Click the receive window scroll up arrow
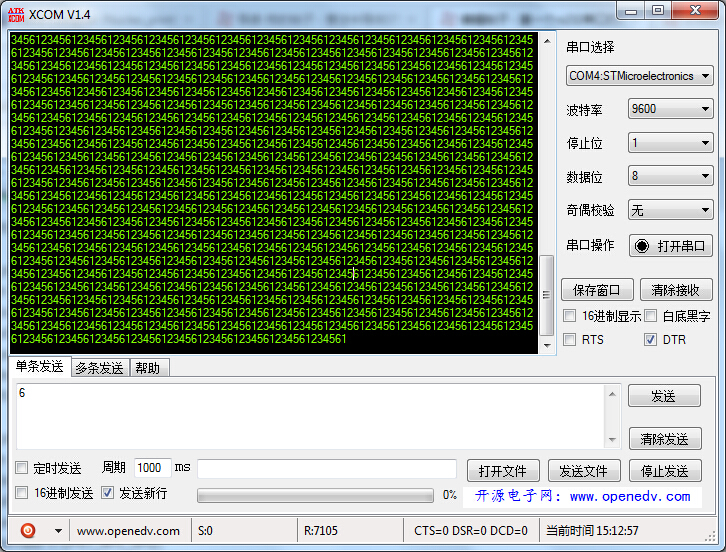The image size is (726, 552). pos(547,42)
